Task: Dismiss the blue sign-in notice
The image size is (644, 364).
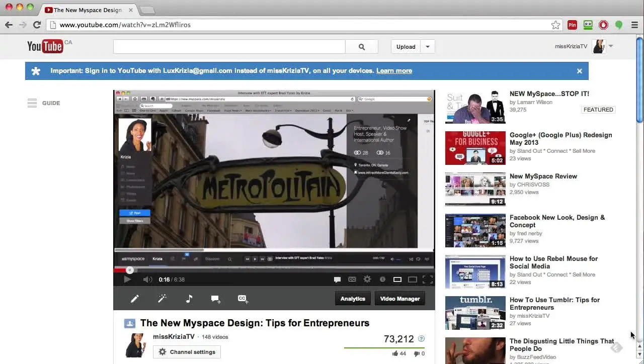Action: tap(579, 71)
